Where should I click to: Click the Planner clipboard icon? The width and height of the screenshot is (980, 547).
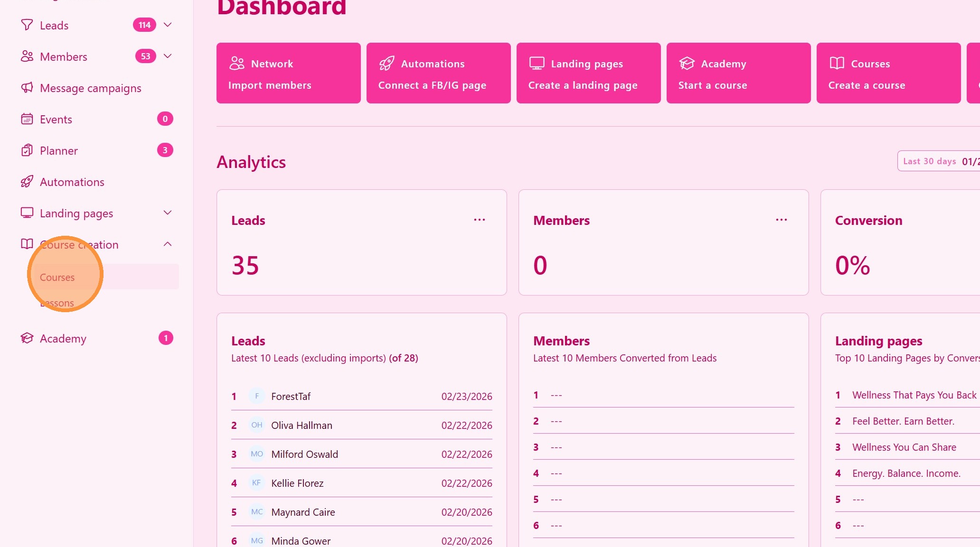(27, 150)
